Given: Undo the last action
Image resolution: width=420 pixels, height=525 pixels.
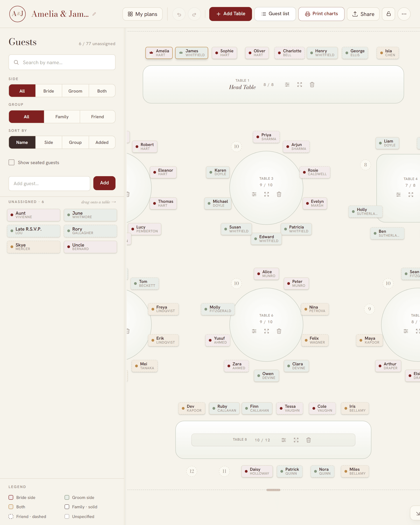Looking at the screenshot, I should 179,14.
